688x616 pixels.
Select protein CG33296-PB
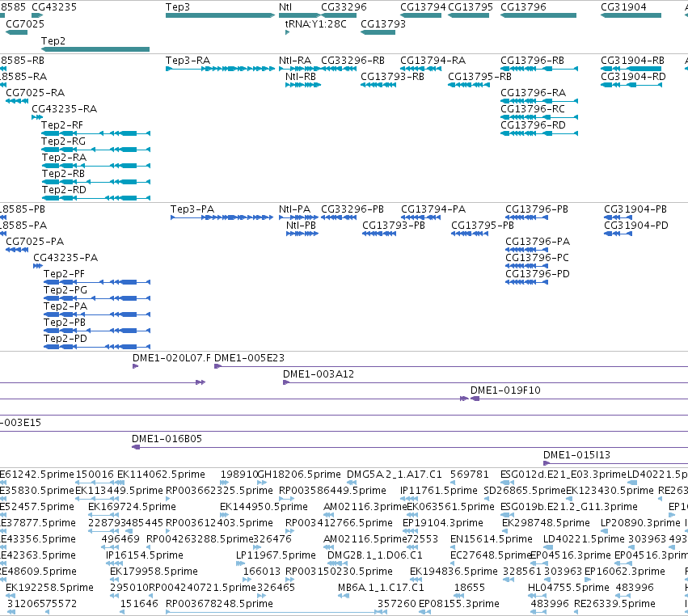tap(339, 217)
